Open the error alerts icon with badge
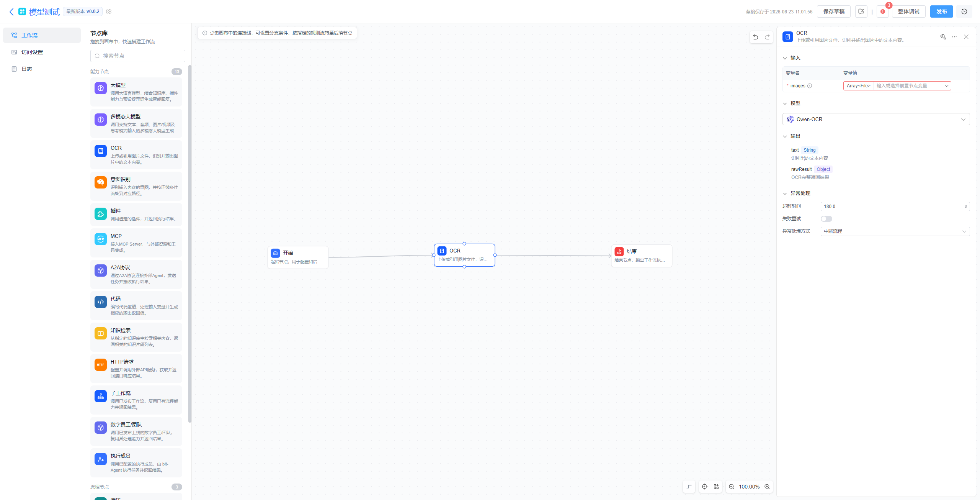Image resolution: width=980 pixels, height=500 pixels. click(x=883, y=11)
